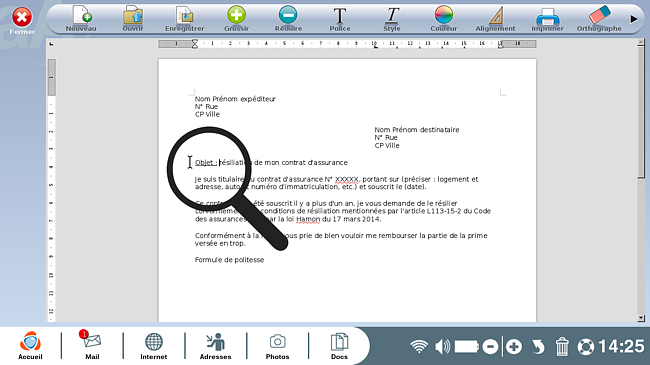The width and height of the screenshot is (650, 365).
Task: Expand more toolbar tools with right arrow
Action: pos(634,19)
